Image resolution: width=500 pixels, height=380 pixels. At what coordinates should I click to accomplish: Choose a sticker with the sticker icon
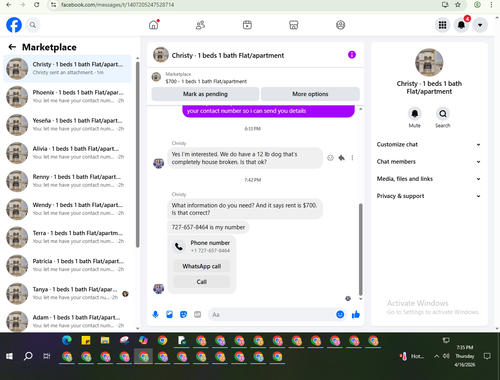tap(184, 314)
